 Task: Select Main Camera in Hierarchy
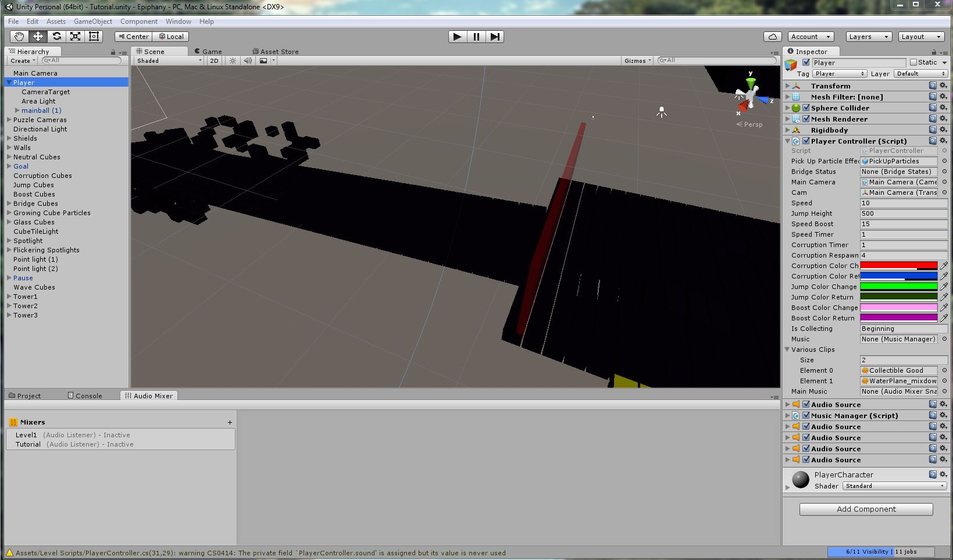click(35, 73)
